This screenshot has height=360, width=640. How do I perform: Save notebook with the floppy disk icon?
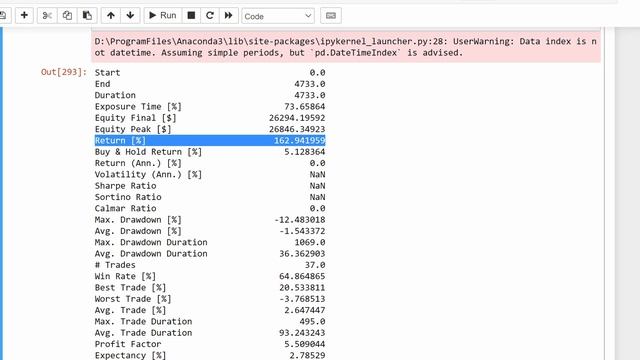3,16
